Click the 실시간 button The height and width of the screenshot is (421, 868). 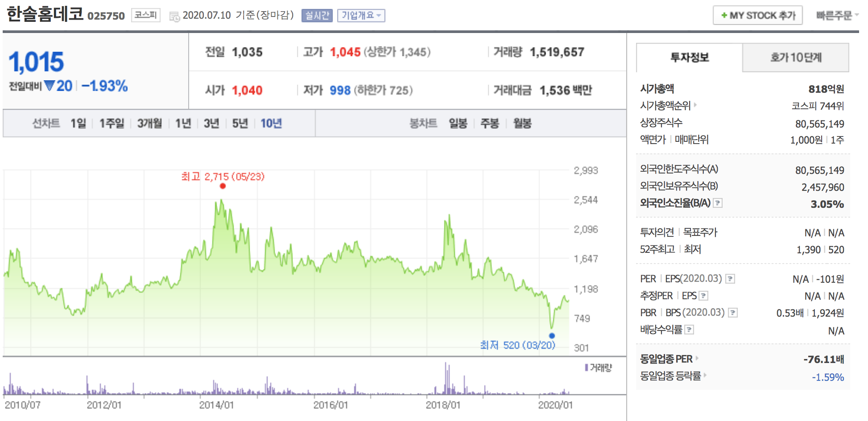click(x=317, y=16)
